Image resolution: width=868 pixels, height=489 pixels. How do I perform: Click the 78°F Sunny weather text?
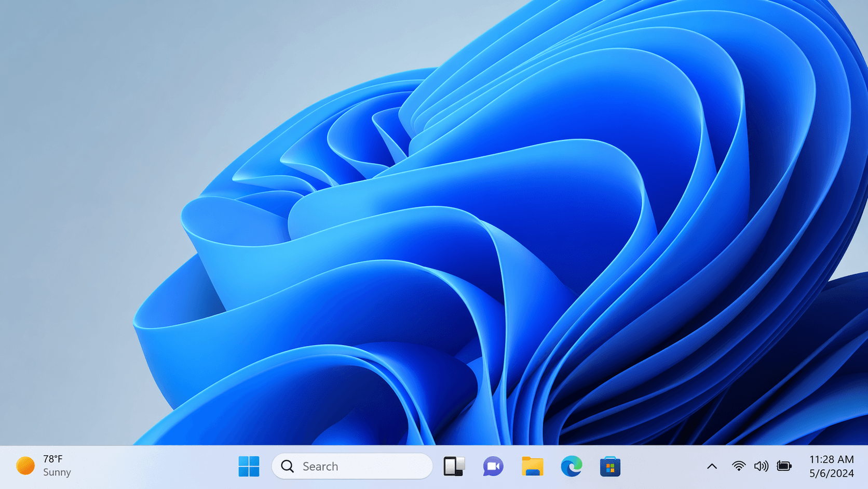pos(57,466)
